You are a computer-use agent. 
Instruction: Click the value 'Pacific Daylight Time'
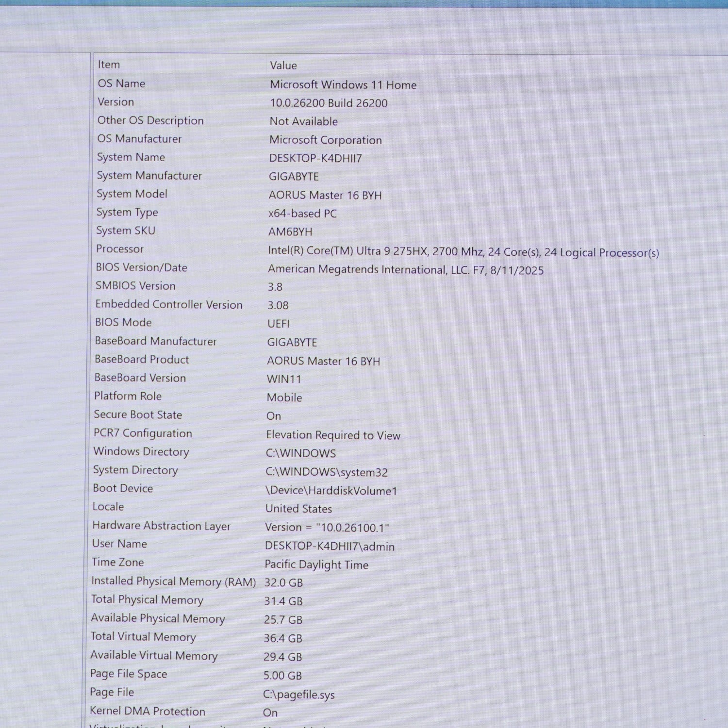pos(316,565)
